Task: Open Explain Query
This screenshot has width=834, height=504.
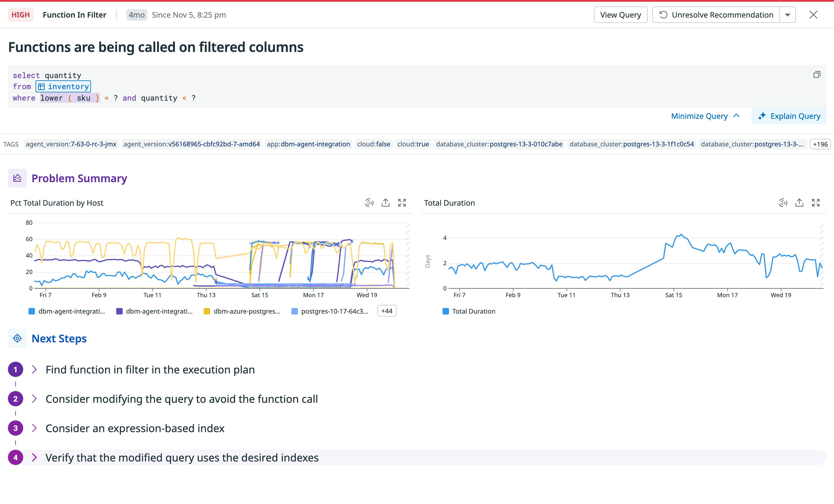Action: point(789,116)
